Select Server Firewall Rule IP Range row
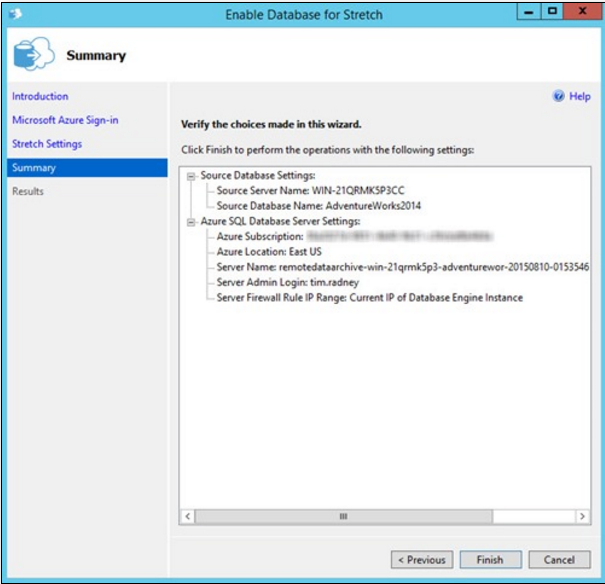605x584 pixels. point(369,297)
